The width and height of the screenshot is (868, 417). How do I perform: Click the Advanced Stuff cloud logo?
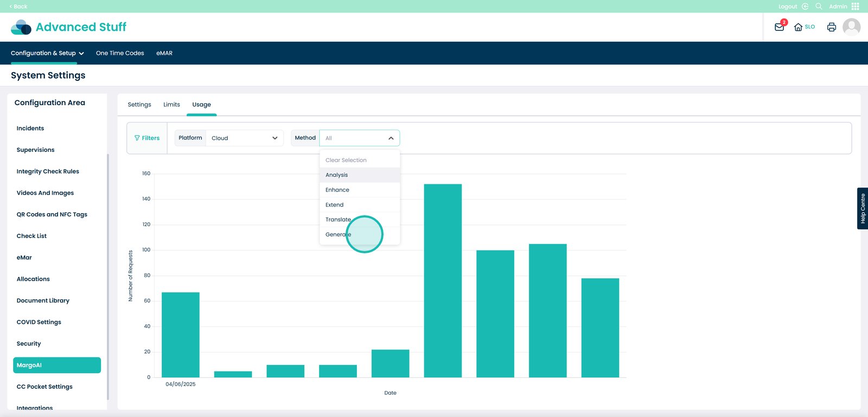(21, 27)
